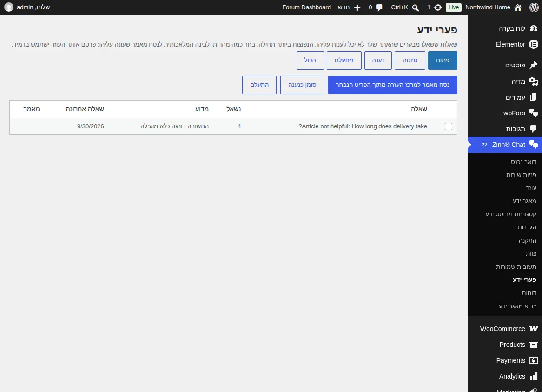Select the מתעלם filter tab
The width and height of the screenshot is (542, 392).
pyautogui.click(x=344, y=60)
